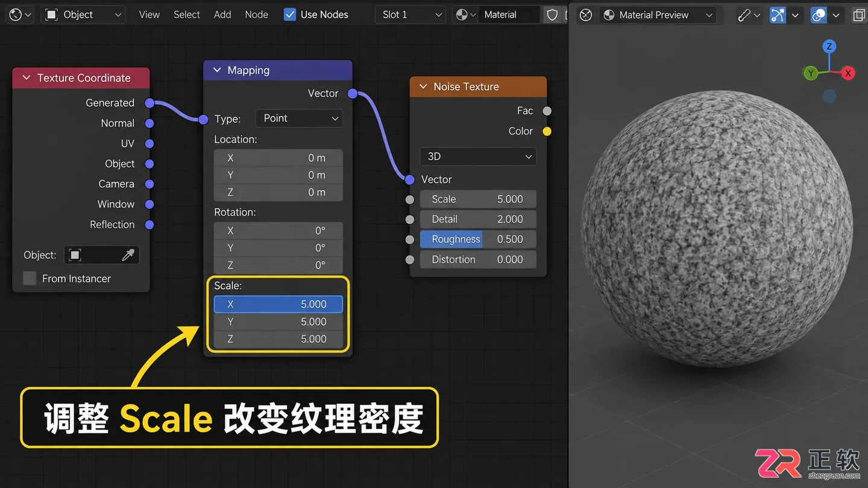Click the viewport shading pie icon
The width and height of the screenshot is (868, 488).
click(x=586, y=14)
